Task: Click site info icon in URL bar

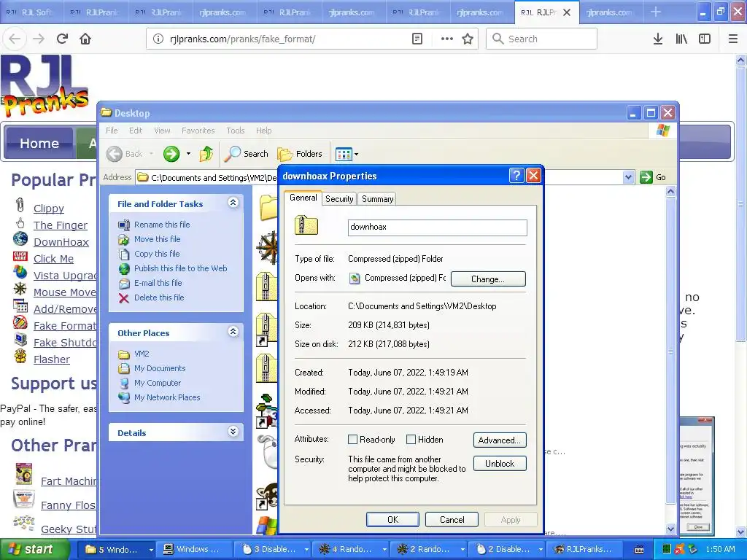Action: (x=158, y=39)
